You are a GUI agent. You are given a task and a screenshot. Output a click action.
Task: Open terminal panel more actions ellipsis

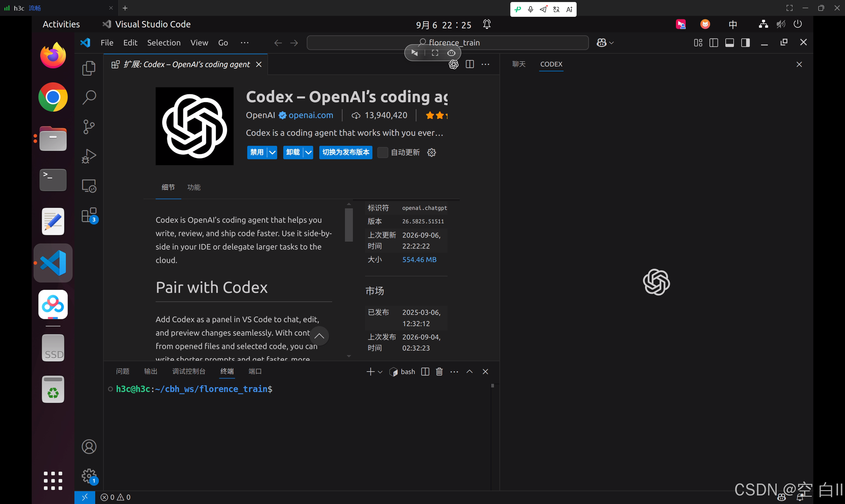[454, 372]
